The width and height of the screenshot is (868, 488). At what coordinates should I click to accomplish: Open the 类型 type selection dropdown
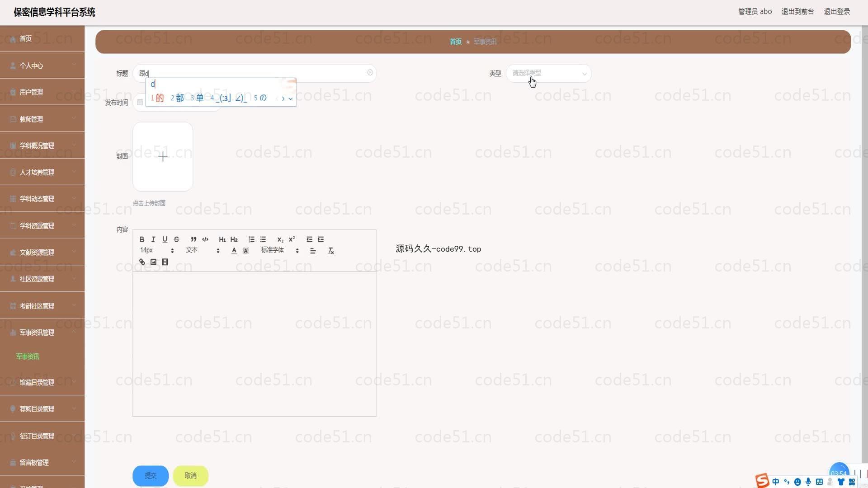(548, 73)
